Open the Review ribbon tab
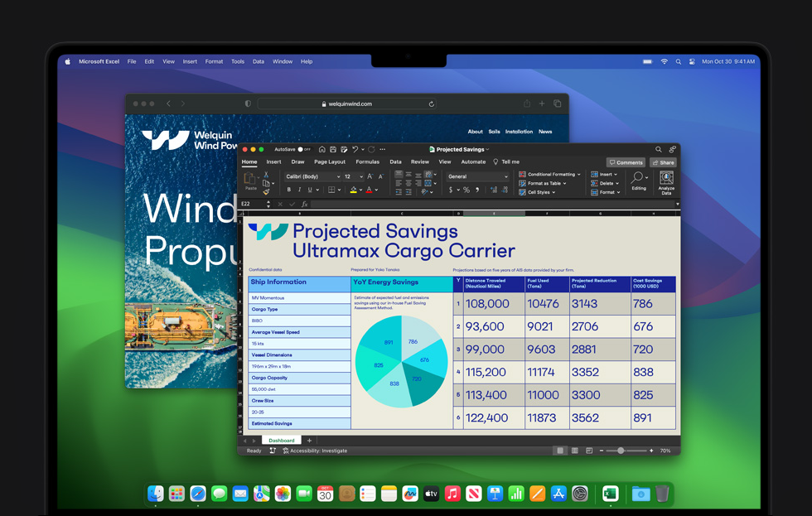812x516 pixels. tap(419, 162)
